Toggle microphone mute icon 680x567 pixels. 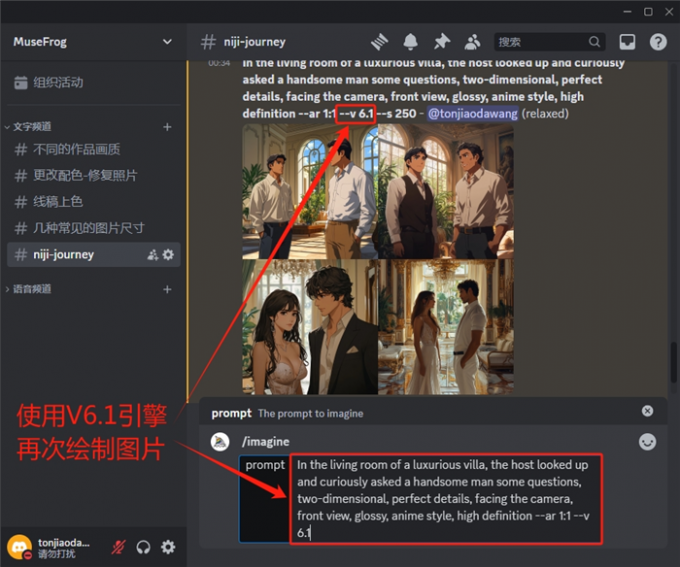coord(118,547)
